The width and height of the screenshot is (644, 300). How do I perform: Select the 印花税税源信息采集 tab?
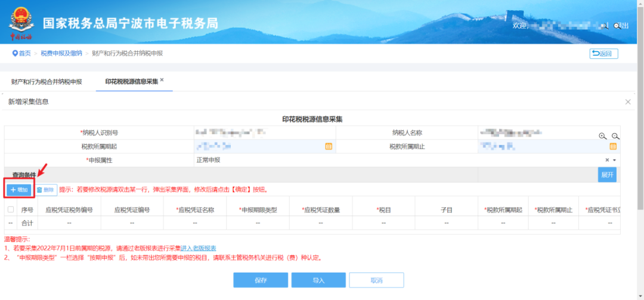[131, 82]
